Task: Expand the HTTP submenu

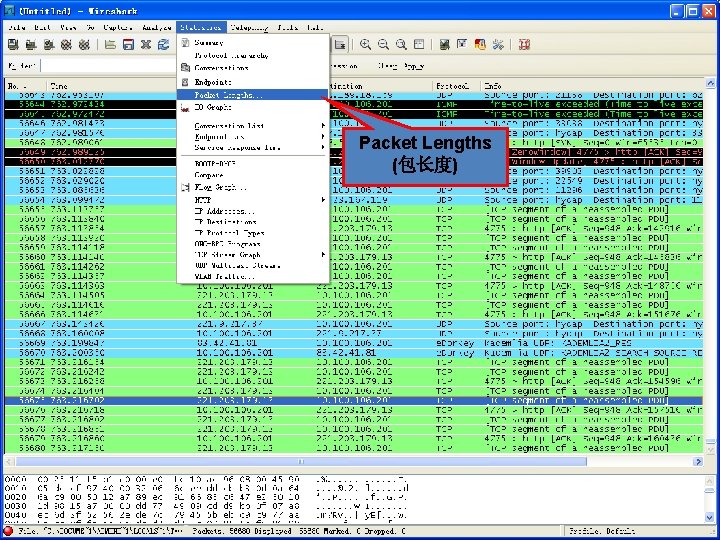Action: point(253,200)
